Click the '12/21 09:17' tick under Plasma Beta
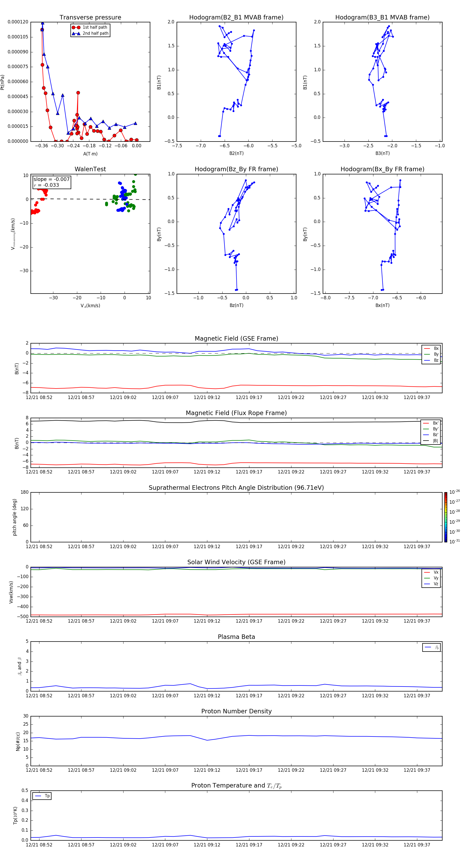 click(x=249, y=695)
